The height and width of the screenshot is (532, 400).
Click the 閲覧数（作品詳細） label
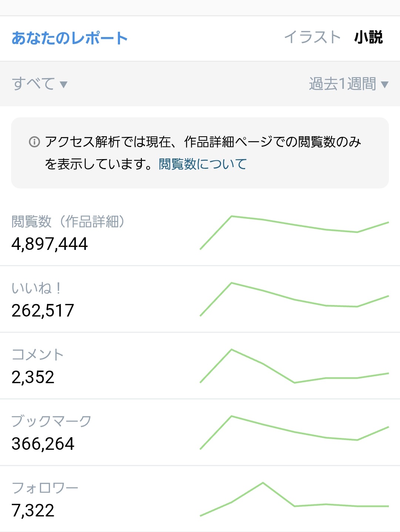pyautogui.click(x=68, y=221)
